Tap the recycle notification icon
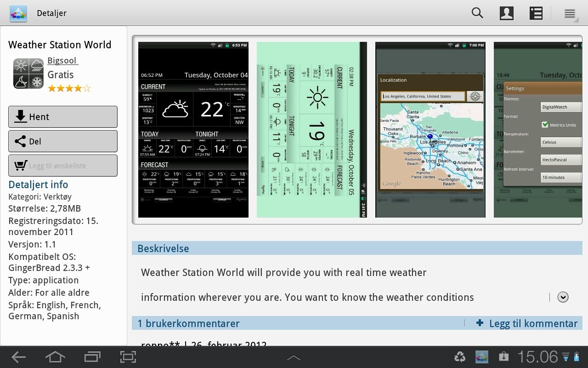Viewport: 588px width, 368px height. [x=460, y=356]
